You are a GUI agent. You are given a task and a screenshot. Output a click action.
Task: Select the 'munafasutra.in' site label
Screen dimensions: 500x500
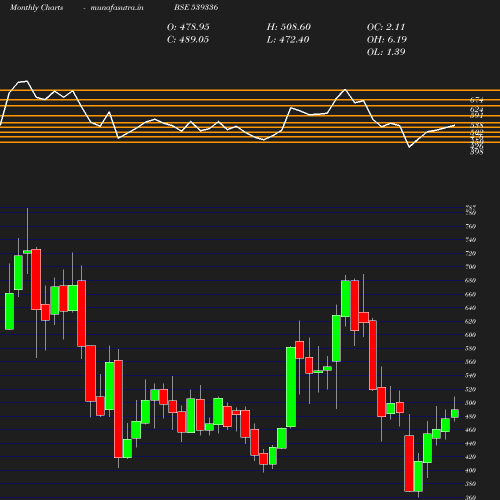click(x=117, y=7)
